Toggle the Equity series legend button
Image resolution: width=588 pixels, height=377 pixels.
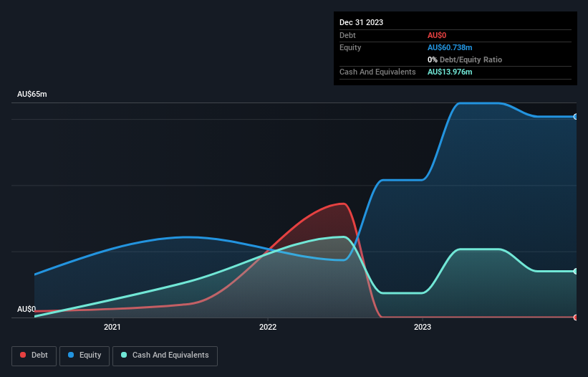pos(85,355)
